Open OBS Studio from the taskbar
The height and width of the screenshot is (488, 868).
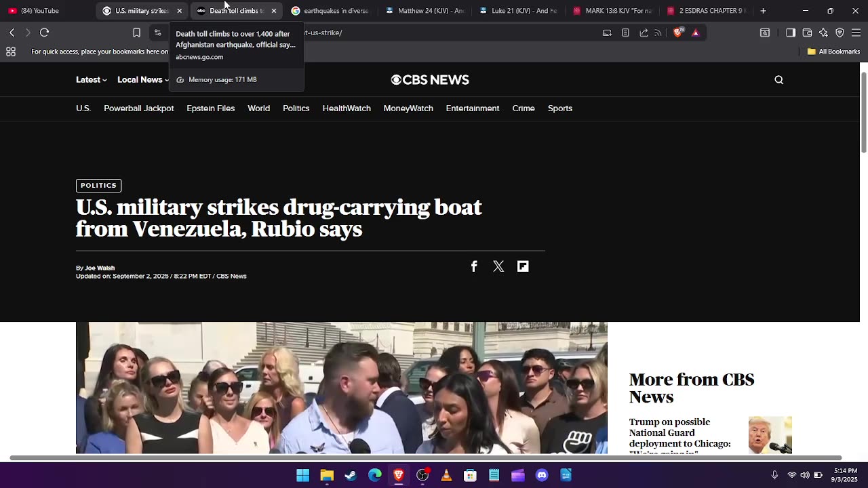click(422, 475)
